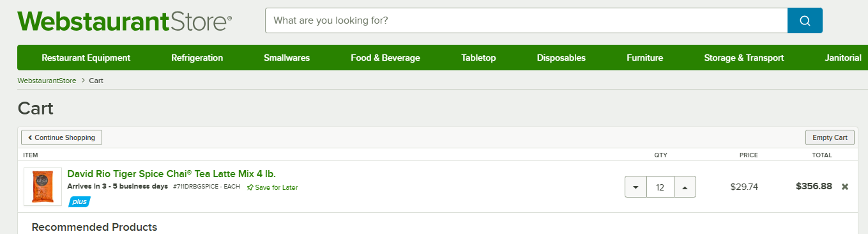Click the Save for Later link
This screenshot has height=234, width=868.
273,187
